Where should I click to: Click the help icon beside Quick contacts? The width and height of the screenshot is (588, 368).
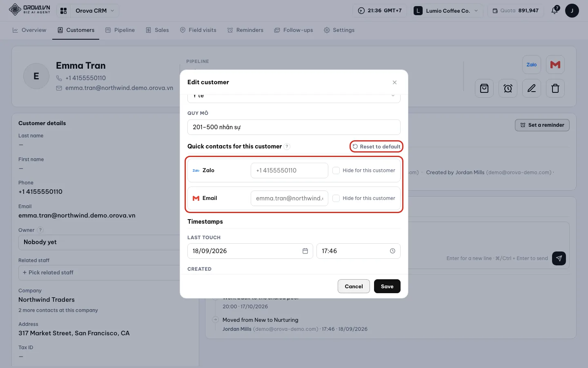point(287,146)
